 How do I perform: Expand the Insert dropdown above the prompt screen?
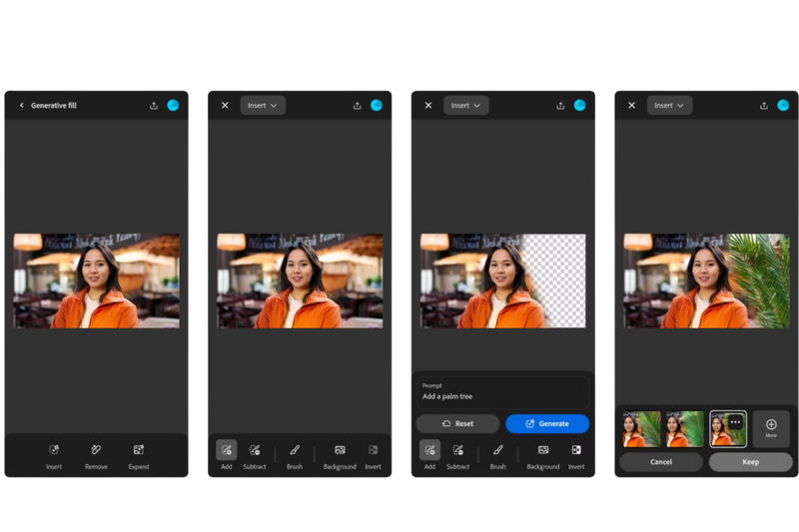coord(465,105)
